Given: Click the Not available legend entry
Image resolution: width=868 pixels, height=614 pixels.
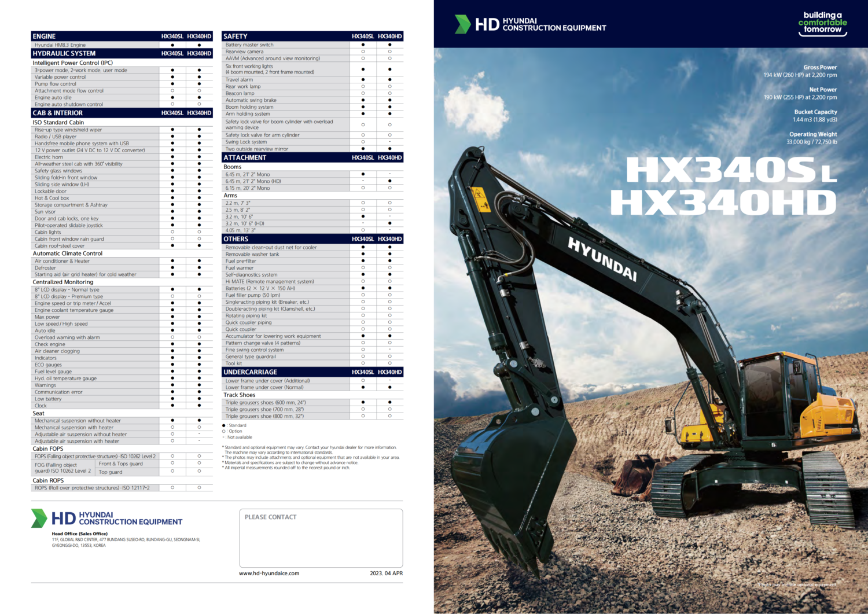Looking at the screenshot, I should click(237, 437).
